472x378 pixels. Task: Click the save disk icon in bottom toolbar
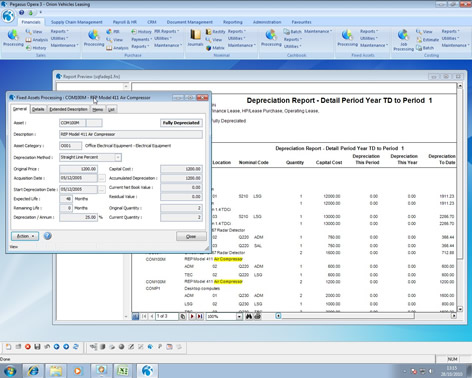click(x=37, y=347)
